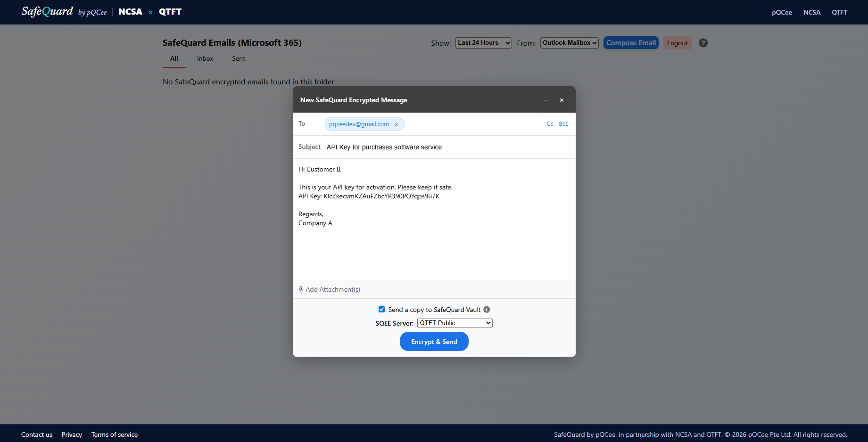
Task: Remove recipient pqceedev@gmail.com chip
Action: point(396,124)
